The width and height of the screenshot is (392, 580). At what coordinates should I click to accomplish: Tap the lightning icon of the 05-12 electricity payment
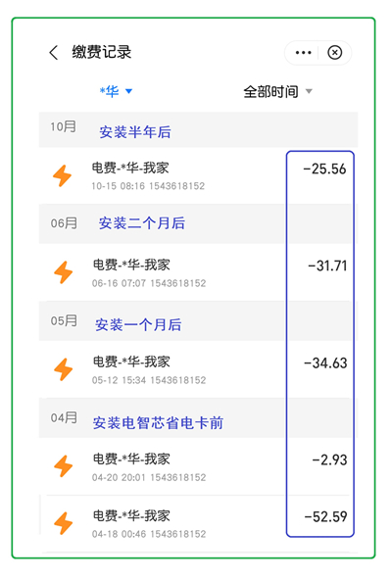click(x=64, y=369)
